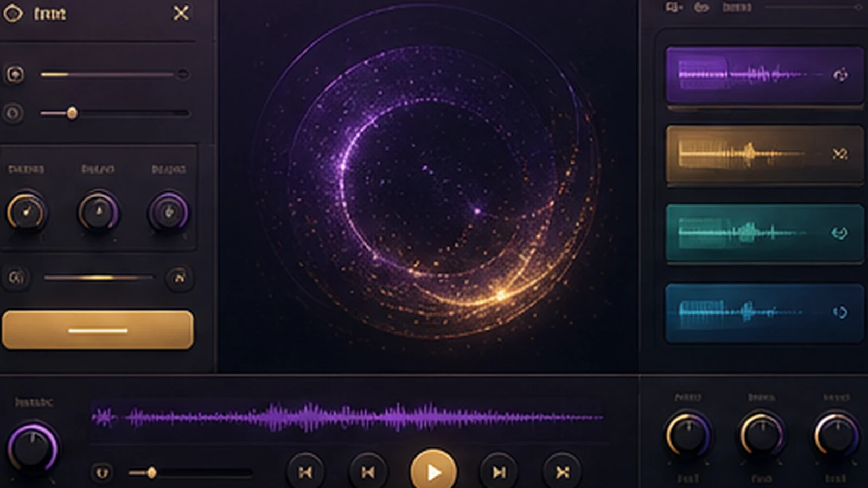Click the large purple knob at bottom left

[x=33, y=448]
